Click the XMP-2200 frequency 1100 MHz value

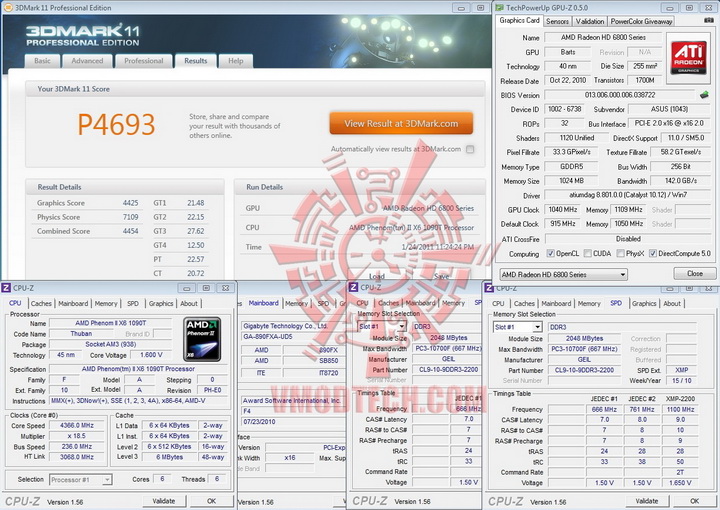point(680,409)
